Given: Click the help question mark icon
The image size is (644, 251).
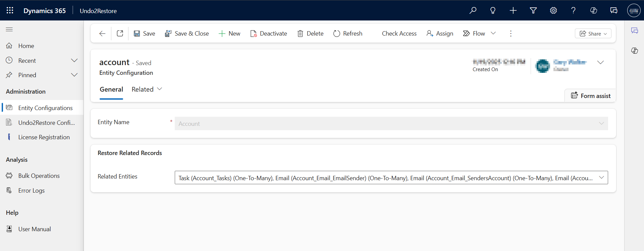Looking at the screenshot, I should [x=573, y=10].
